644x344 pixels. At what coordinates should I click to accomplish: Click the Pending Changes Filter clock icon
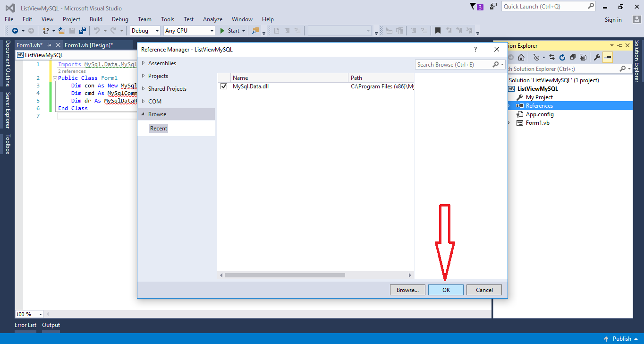point(536,57)
